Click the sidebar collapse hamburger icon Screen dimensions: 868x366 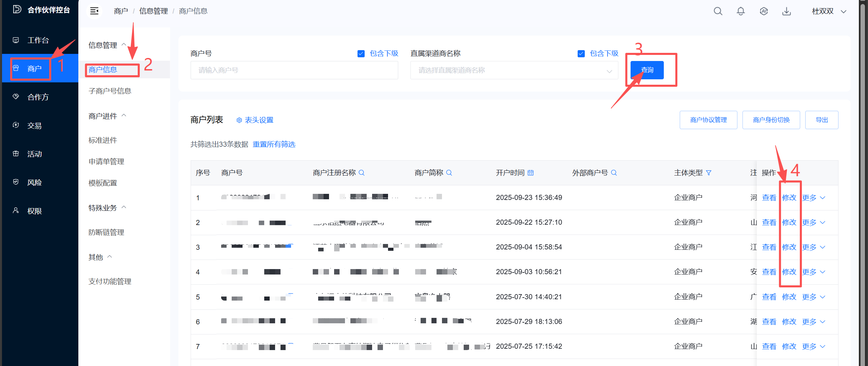point(94,11)
